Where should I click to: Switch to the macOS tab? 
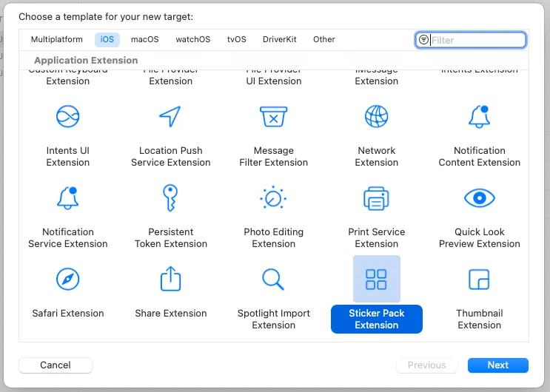coord(145,39)
